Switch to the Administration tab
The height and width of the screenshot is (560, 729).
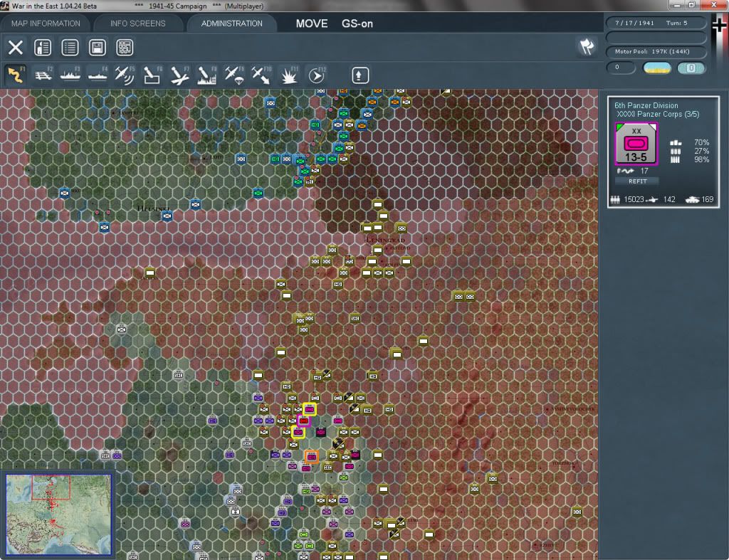click(x=231, y=23)
